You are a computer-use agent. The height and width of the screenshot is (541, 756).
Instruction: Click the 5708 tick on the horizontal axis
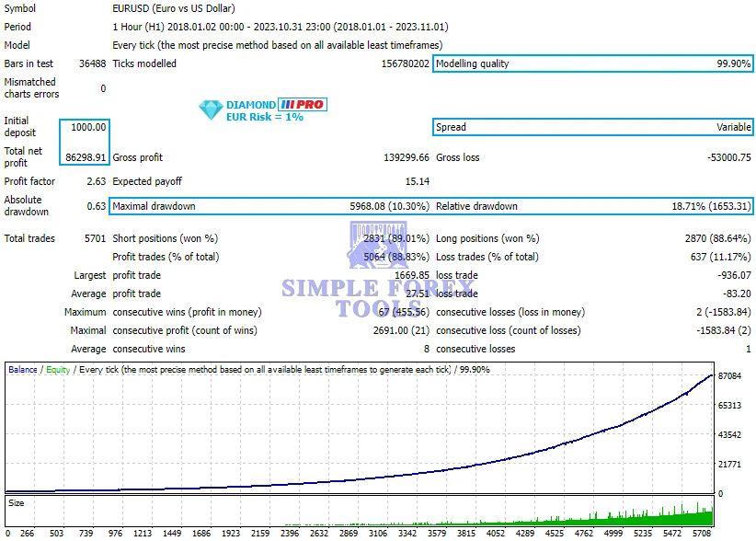click(x=701, y=533)
